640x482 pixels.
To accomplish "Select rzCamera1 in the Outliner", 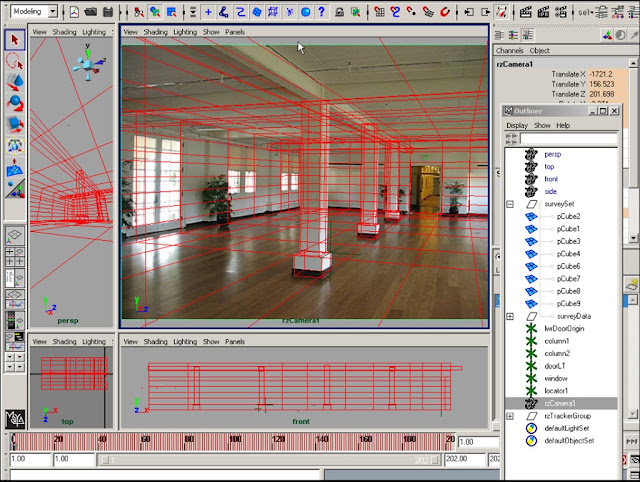I will click(561, 404).
